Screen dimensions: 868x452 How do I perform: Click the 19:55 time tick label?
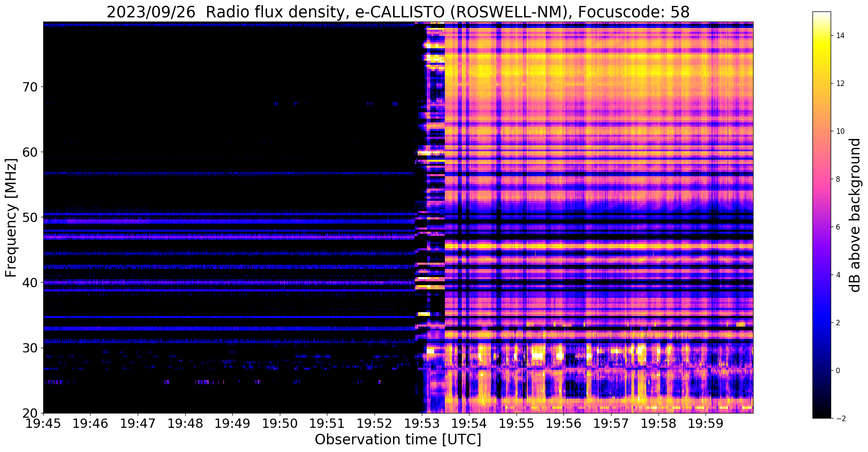point(516,423)
